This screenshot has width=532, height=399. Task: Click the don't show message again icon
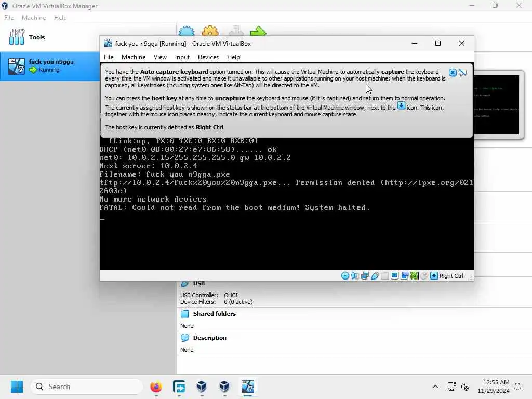click(463, 72)
